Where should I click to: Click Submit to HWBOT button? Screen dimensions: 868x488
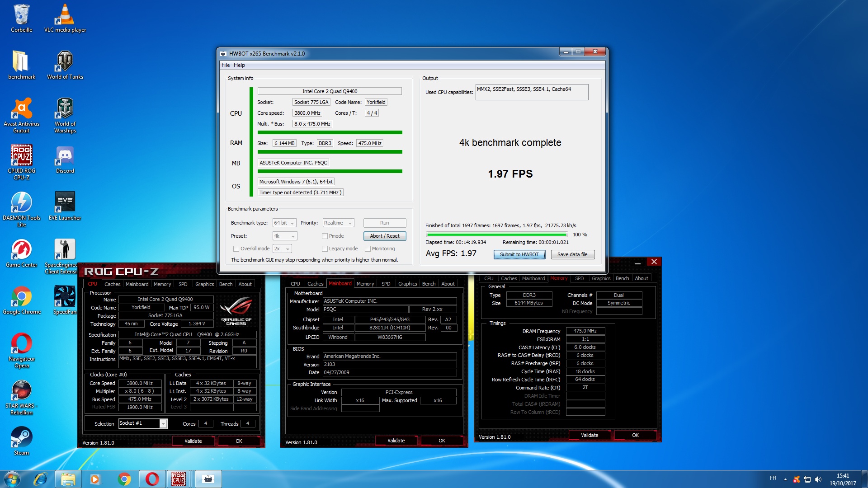pos(519,254)
